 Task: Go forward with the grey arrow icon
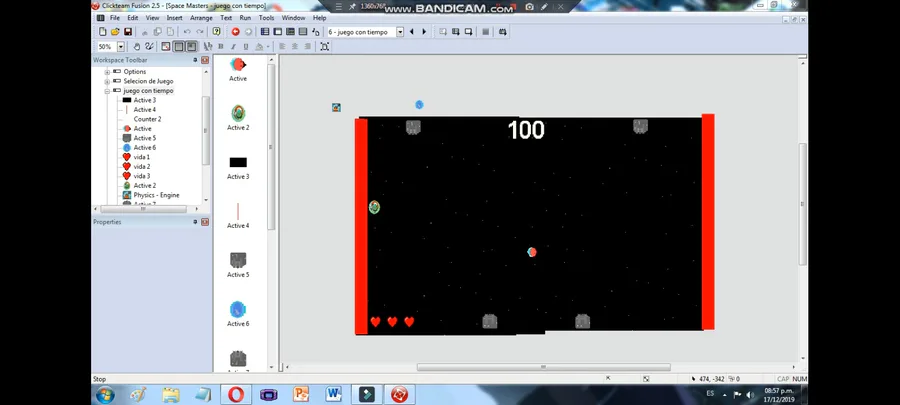pyautogui.click(x=249, y=32)
